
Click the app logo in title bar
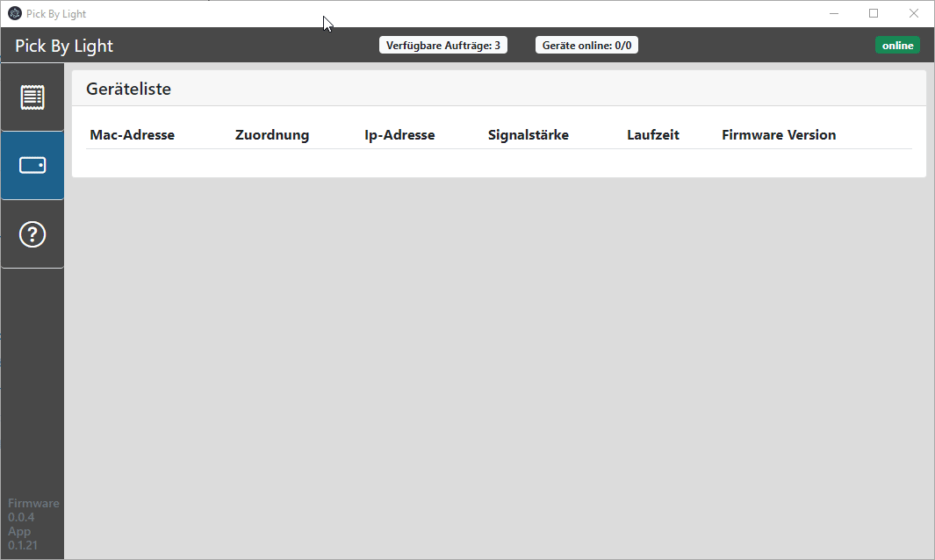tap(15, 14)
